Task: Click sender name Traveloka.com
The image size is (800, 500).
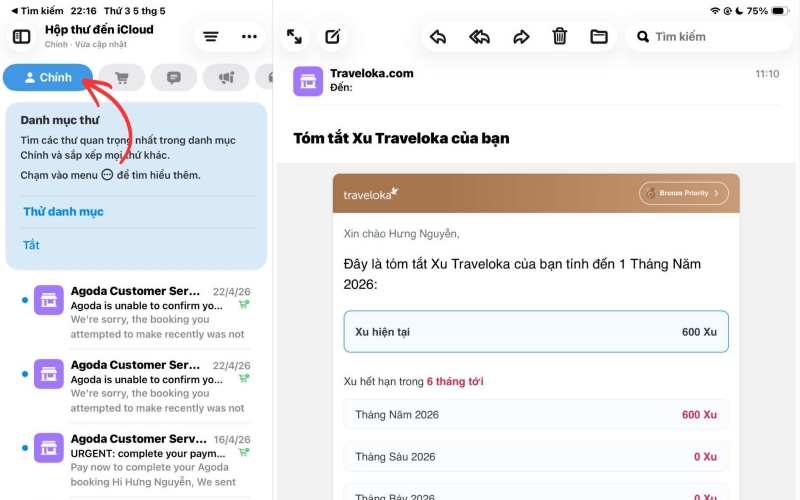Action: (x=371, y=73)
